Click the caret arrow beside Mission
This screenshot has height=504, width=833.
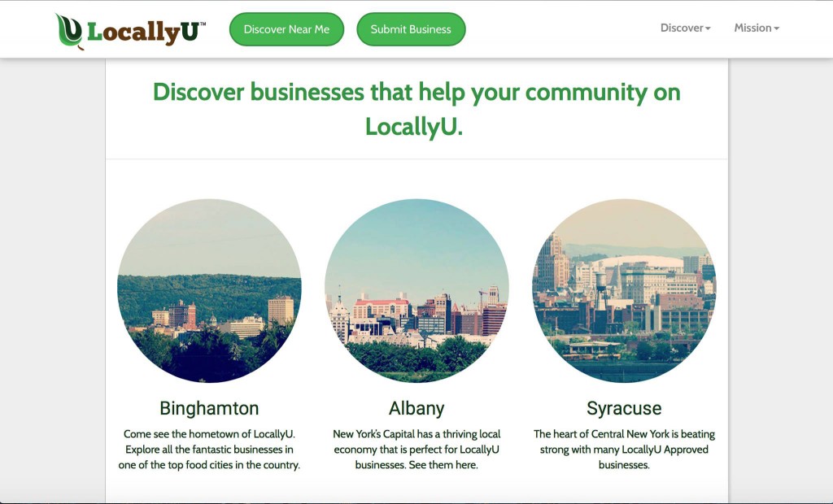coord(776,28)
